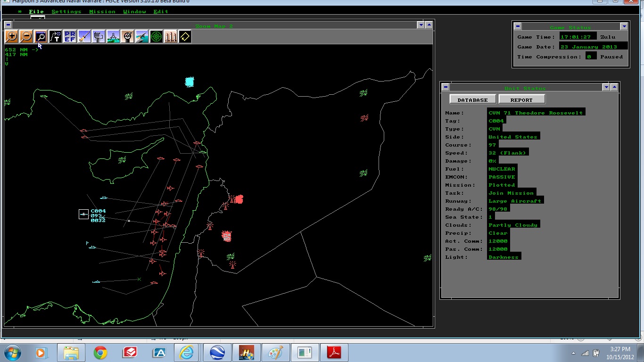Viewport: 644px width, 362px height.
Task: Select the C004 carrier unit on map
Action: [83, 214]
